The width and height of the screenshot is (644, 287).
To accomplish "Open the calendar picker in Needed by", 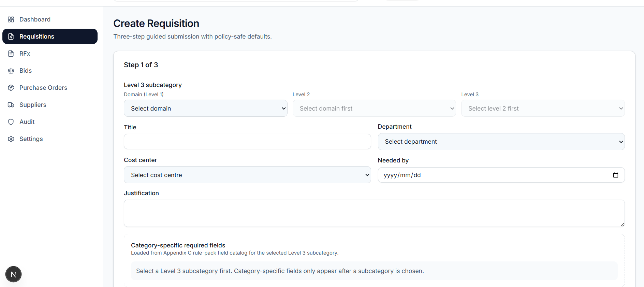I will click(x=615, y=175).
